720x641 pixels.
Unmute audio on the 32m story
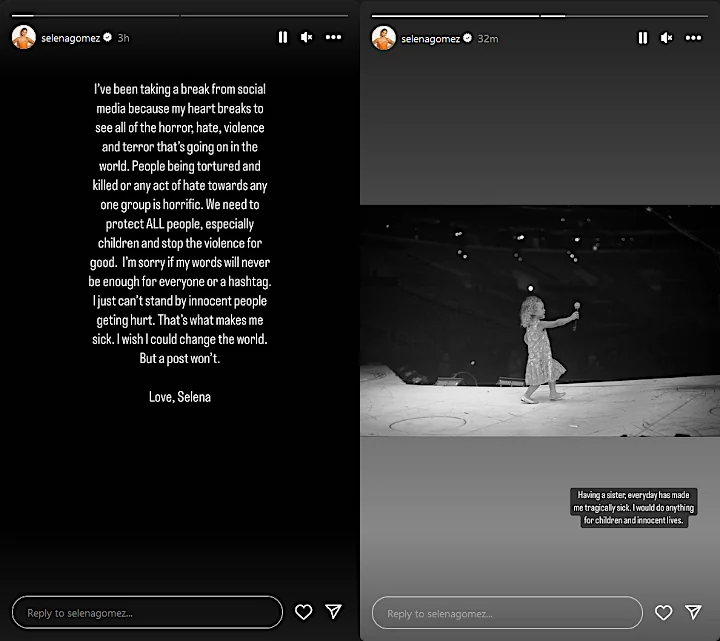point(667,38)
